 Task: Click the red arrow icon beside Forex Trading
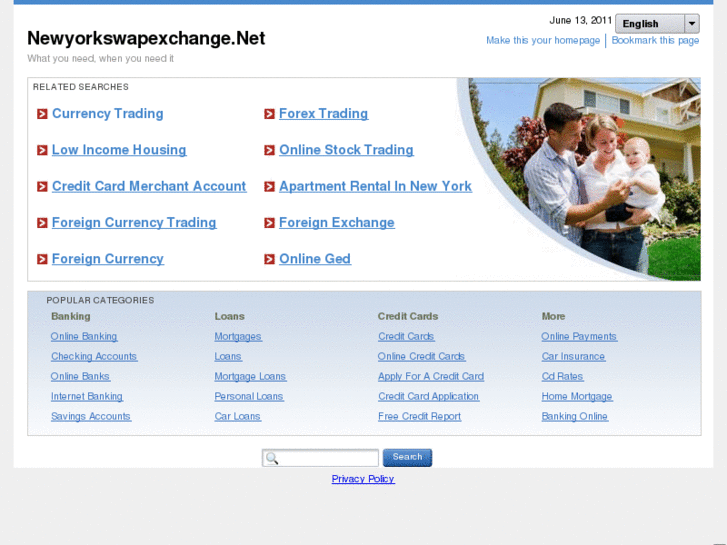tap(269, 114)
